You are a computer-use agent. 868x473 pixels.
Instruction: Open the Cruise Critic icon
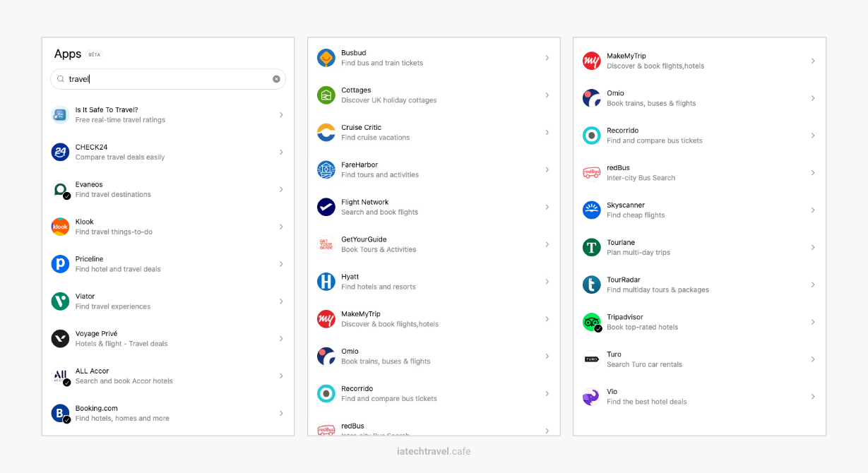point(326,133)
